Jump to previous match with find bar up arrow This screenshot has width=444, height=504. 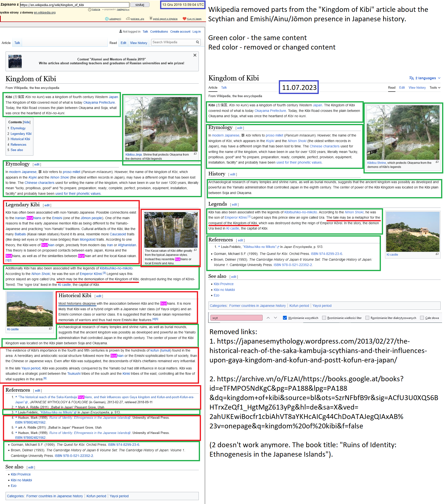[x=268, y=318]
